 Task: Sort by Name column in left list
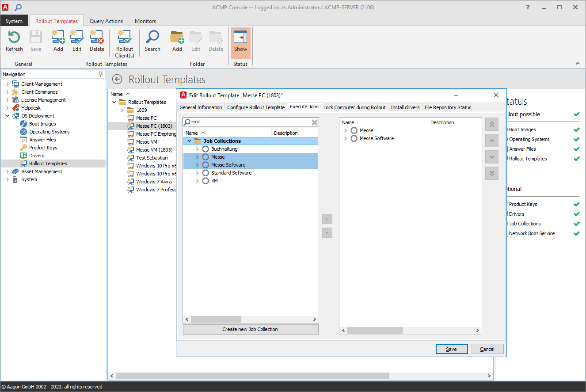(x=227, y=133)
